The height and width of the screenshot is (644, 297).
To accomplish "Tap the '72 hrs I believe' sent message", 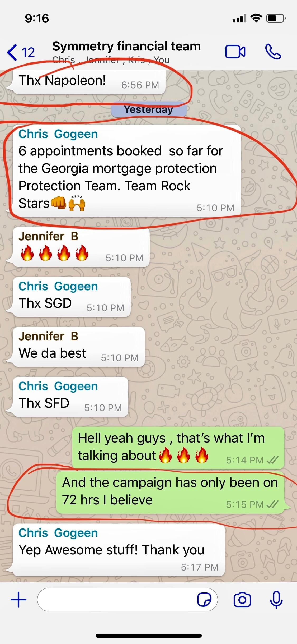I will [x=170, y=492].
